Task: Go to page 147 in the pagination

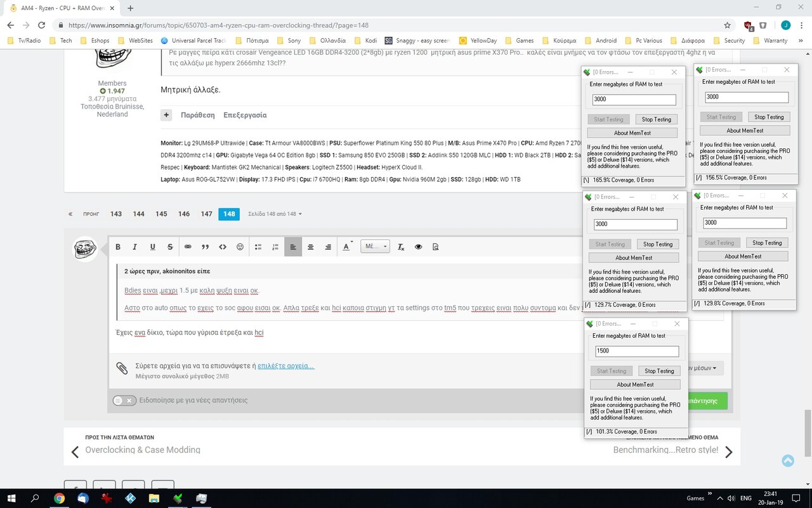Action: (x=207, y=214)
